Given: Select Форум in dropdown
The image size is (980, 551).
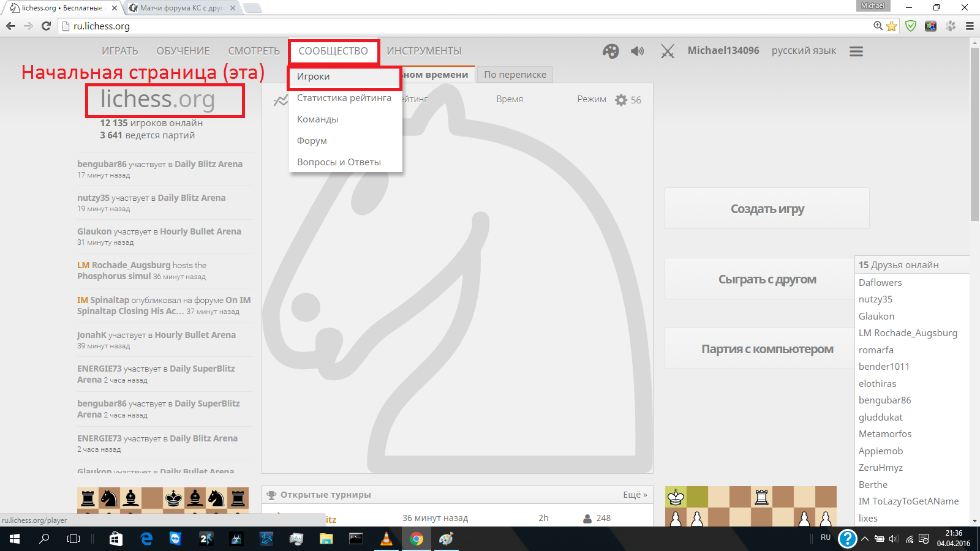Looking at the screenshot, I should pyautogui.click(x=345, y=141).
